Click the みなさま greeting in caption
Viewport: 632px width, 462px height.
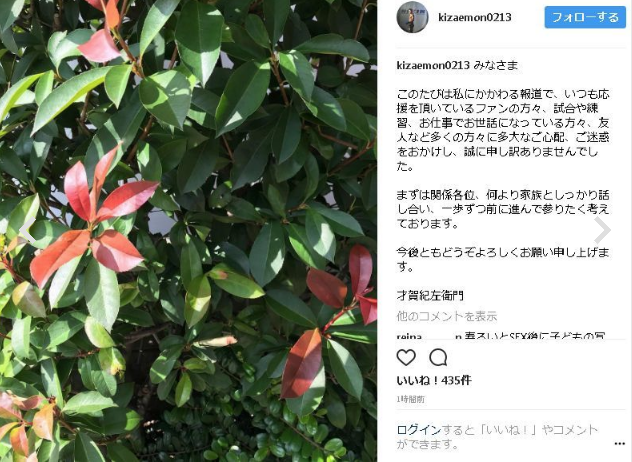click(495, 65)
